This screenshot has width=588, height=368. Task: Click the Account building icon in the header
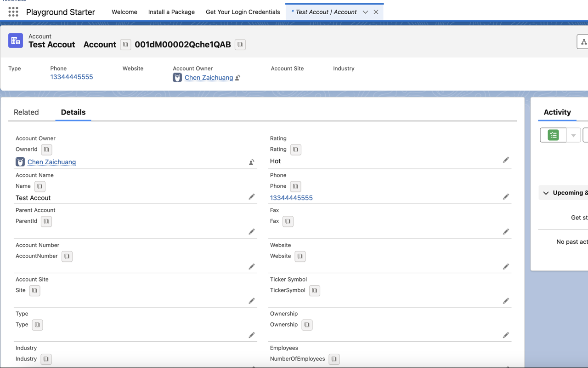16,41
